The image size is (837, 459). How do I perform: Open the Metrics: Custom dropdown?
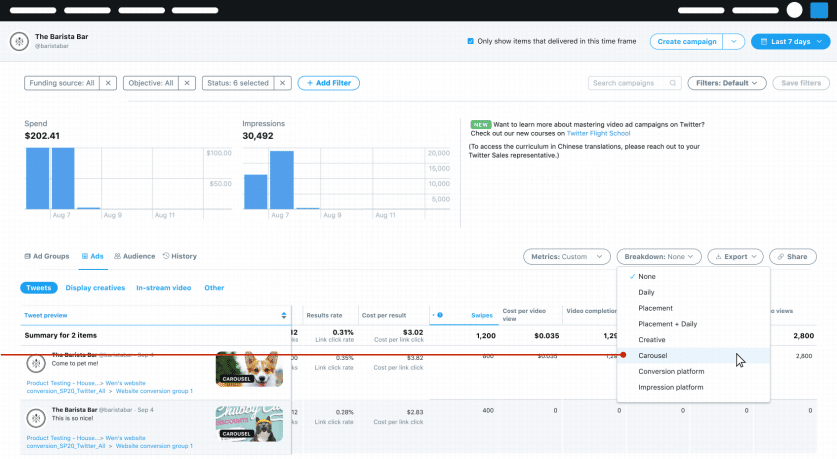point(566,257)
